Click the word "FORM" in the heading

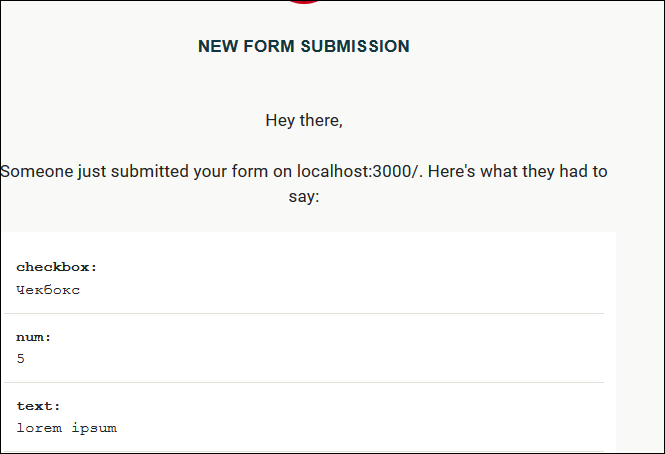(x=269, y=46)
